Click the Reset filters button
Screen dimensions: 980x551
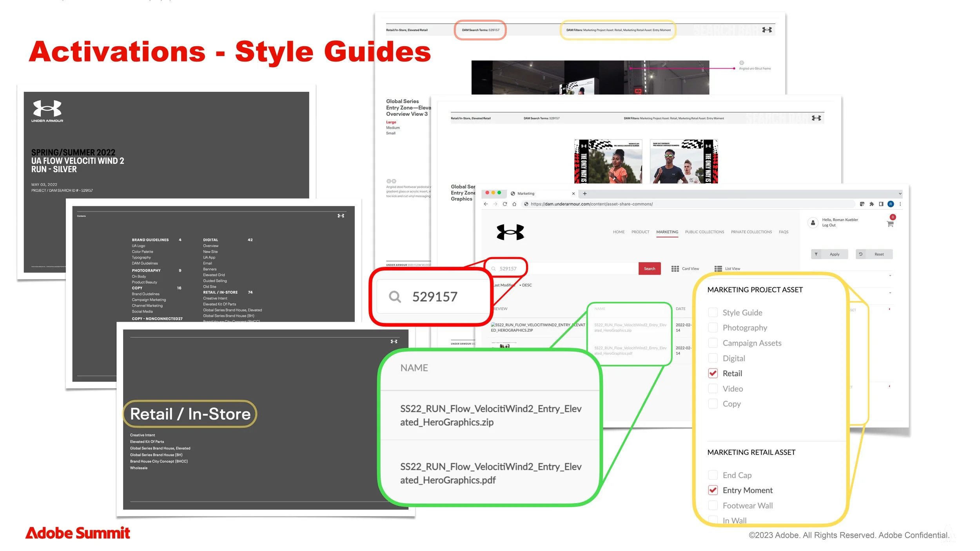click(x=874, y=254)
